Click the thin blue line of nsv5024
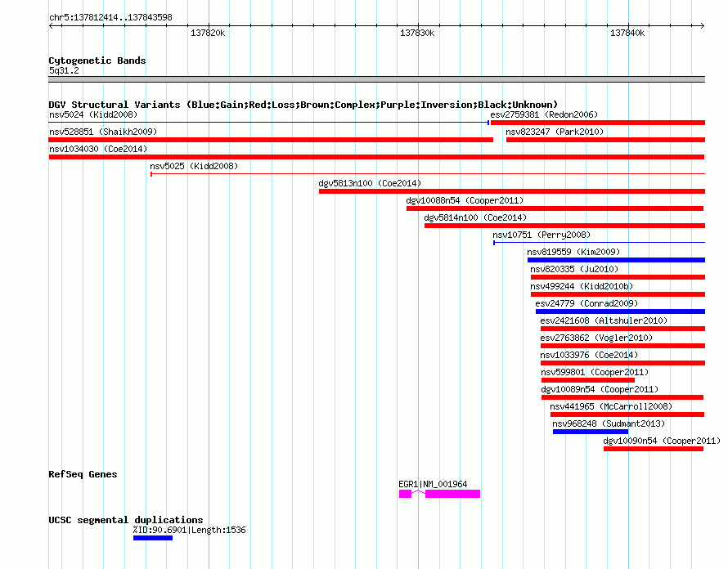This screenshot has width=728, height=569. point(268,123)
